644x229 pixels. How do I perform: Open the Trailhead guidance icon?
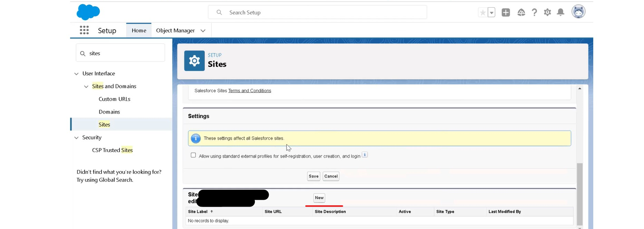(x=521, y=12)
